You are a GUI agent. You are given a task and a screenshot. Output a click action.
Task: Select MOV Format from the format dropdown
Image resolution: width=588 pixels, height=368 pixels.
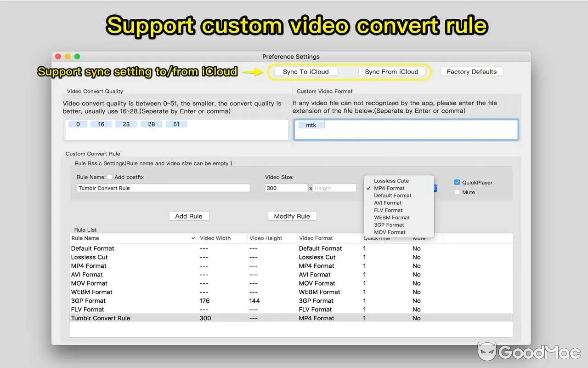(390, 232)
